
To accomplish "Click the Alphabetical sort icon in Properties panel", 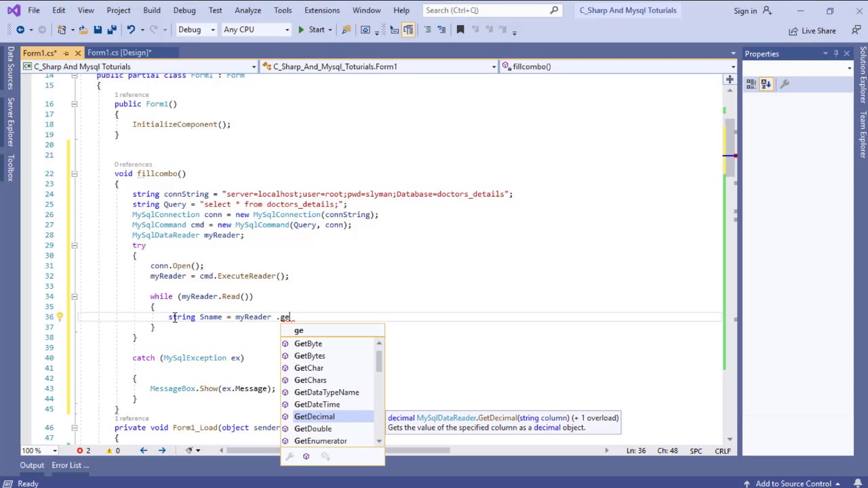I will 766,84.
